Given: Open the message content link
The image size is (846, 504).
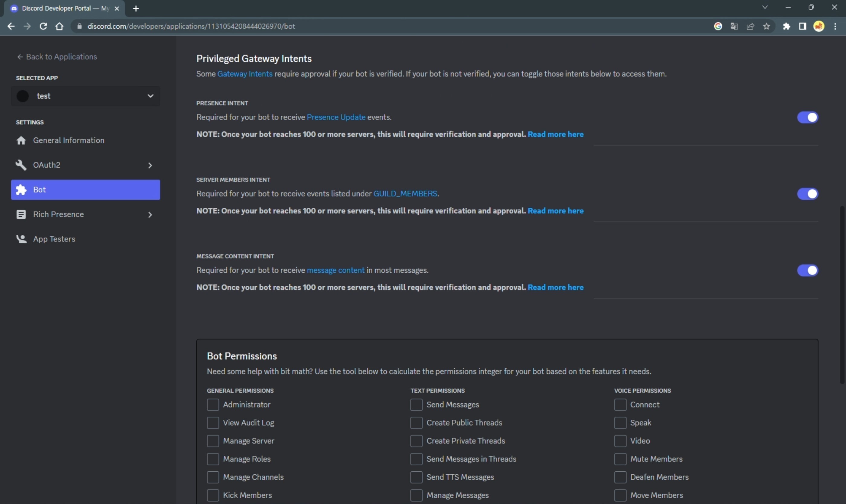Looking at the screenshot, I should point(335,270).
